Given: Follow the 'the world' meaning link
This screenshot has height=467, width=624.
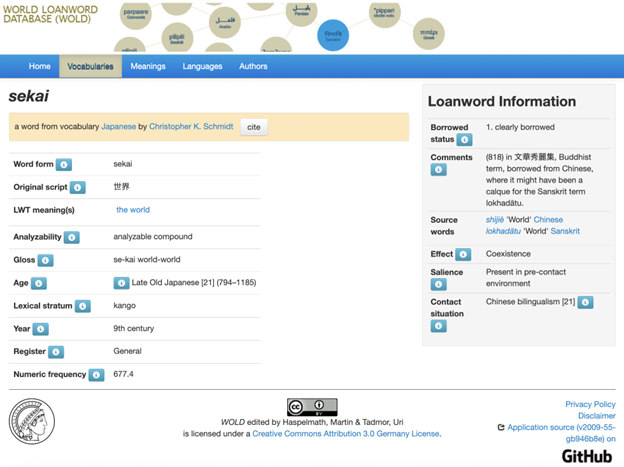Looking at the screenshot, I should point(133,210).
